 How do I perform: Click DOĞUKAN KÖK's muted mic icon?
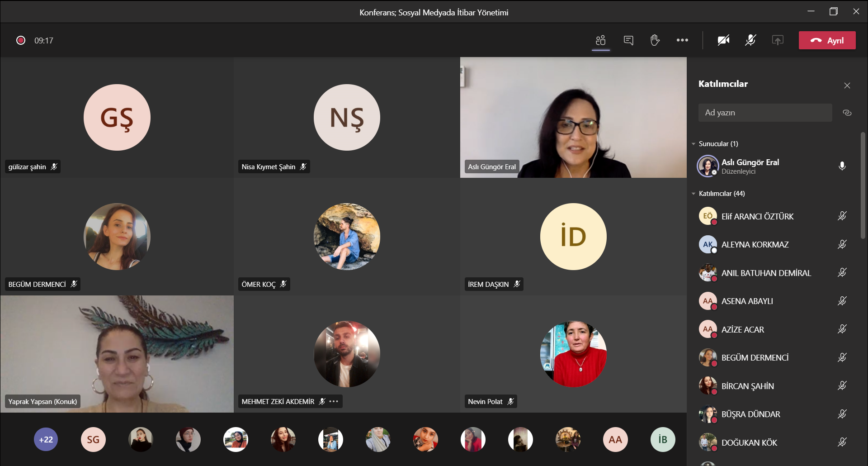pyautogui.click(x=842, y=442)
